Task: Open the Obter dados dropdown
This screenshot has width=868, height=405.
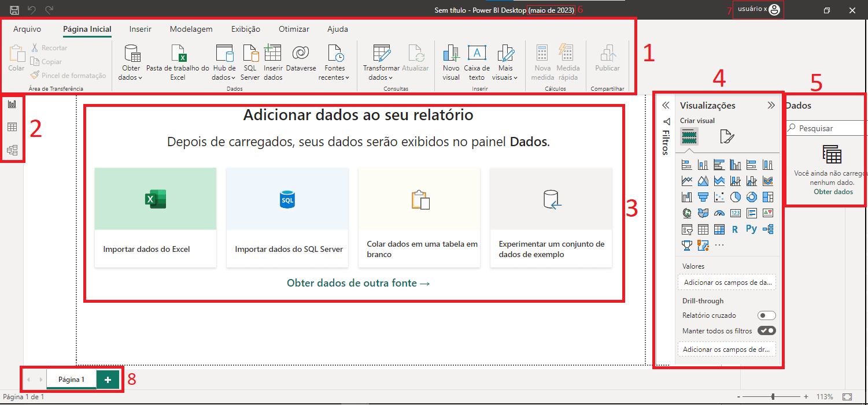Action: point(131,62)
